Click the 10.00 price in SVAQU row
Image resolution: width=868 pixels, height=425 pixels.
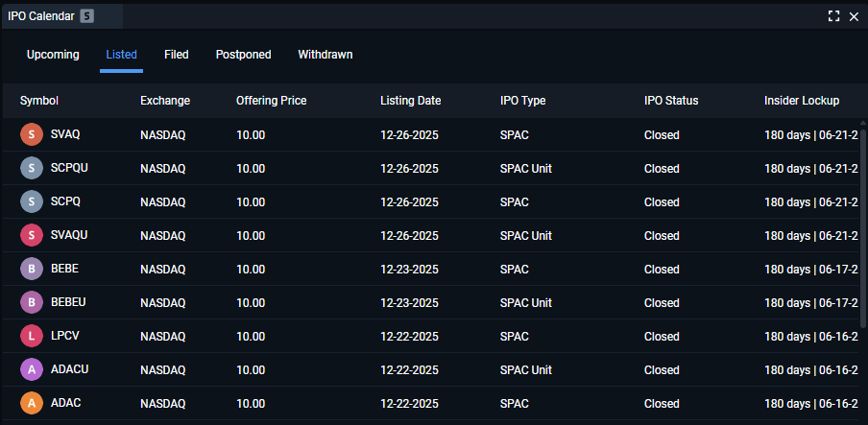pos(251,236)
